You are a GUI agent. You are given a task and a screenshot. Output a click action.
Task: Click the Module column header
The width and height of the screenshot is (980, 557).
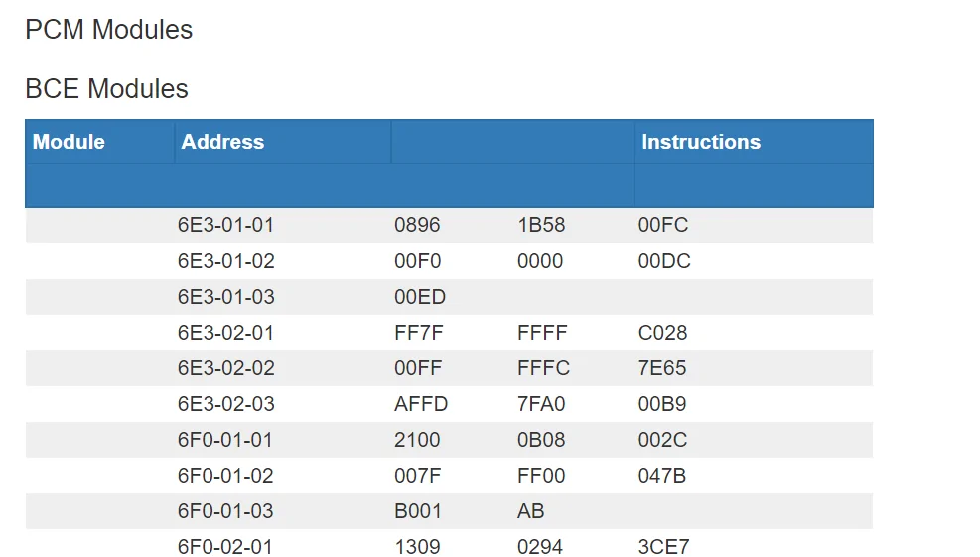click(x=69, y=142)
